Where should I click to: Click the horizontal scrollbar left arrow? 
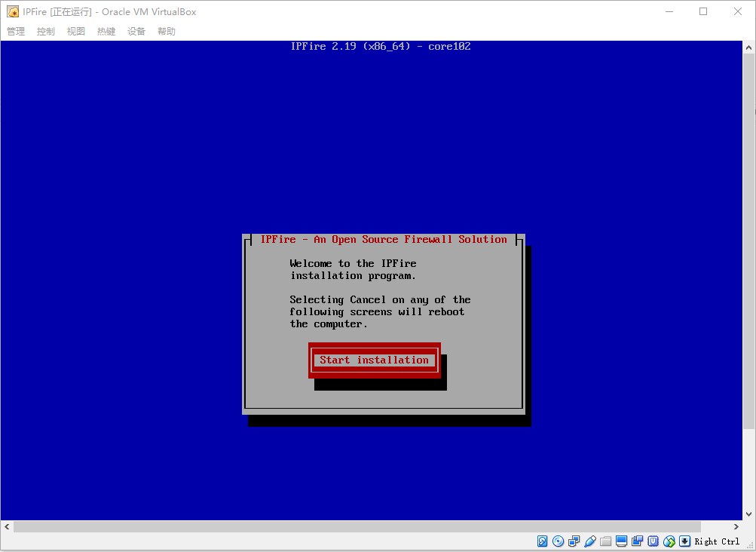[x=7, y=526]
